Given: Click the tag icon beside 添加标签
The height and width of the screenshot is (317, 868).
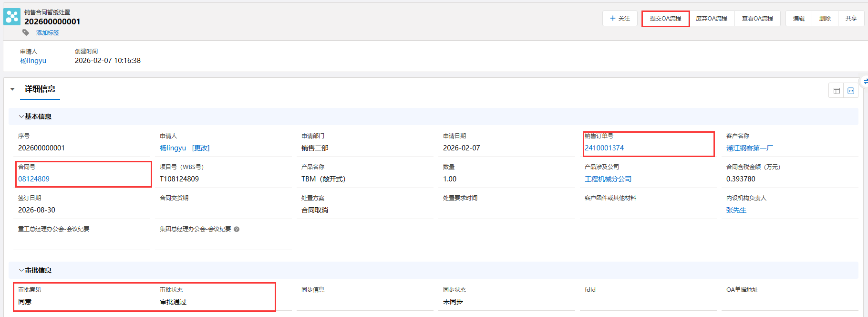Looking at the screenshot, I should pyautogui.click(x=26, y=32).
